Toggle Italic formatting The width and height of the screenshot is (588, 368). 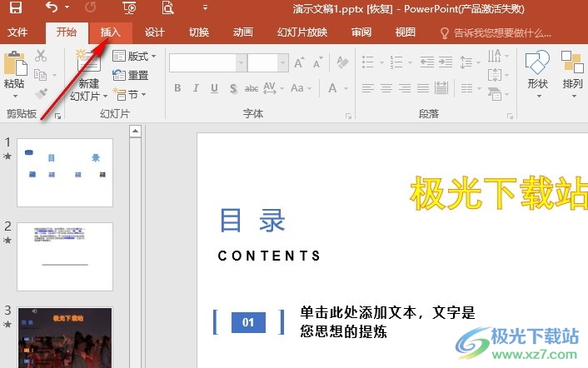pos(196,88)
